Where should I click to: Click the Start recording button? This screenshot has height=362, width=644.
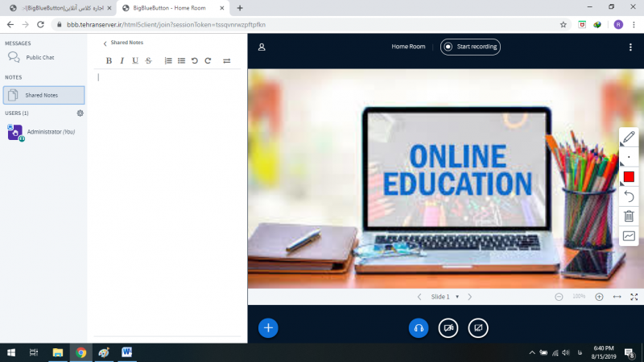(470, 47)
